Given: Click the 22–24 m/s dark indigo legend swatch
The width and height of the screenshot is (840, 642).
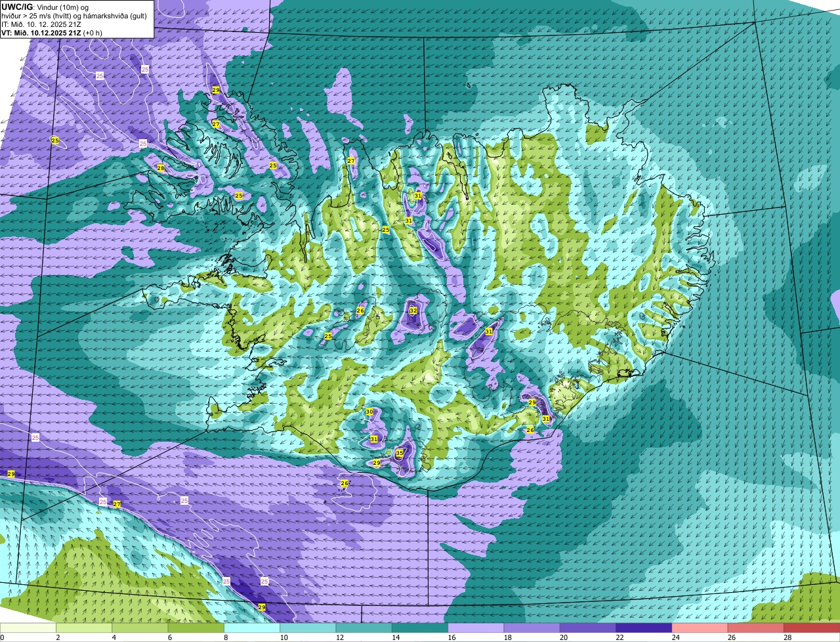Looking at the screenshot, I should [644, 628].
